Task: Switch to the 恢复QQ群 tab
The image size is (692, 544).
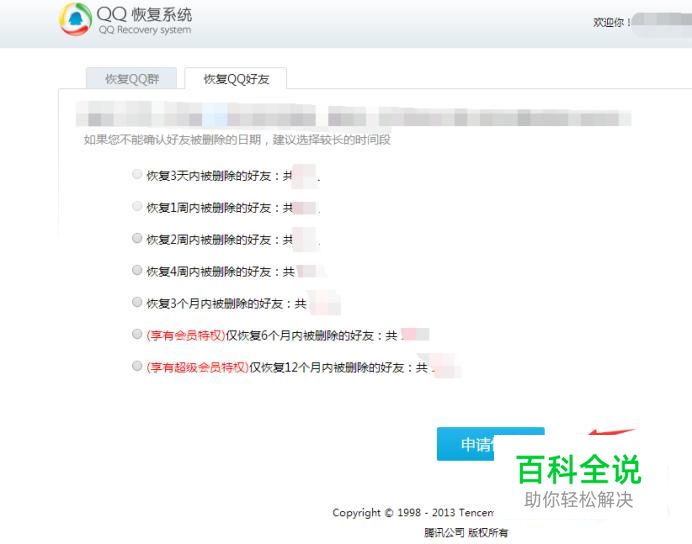Action: point(132,79)
